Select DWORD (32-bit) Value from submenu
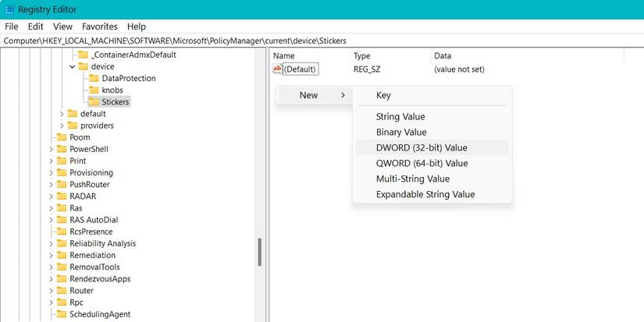The image size is (644, 322). click(432, 147)
